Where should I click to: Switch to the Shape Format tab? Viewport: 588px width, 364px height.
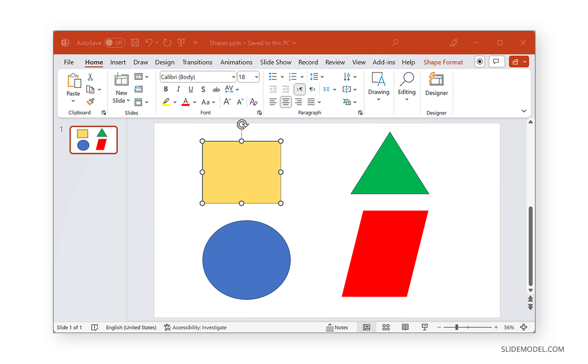(x=443, y=62)
